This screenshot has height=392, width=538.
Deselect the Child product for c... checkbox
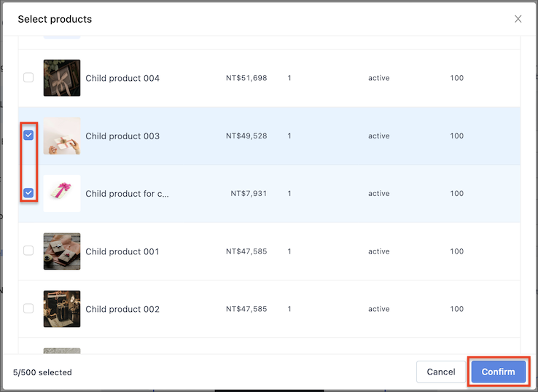coord(28,193)
